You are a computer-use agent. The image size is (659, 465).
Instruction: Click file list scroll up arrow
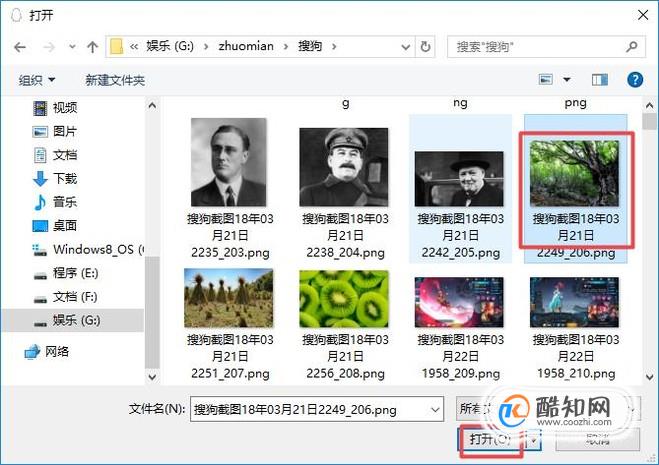tap(649, 105)
